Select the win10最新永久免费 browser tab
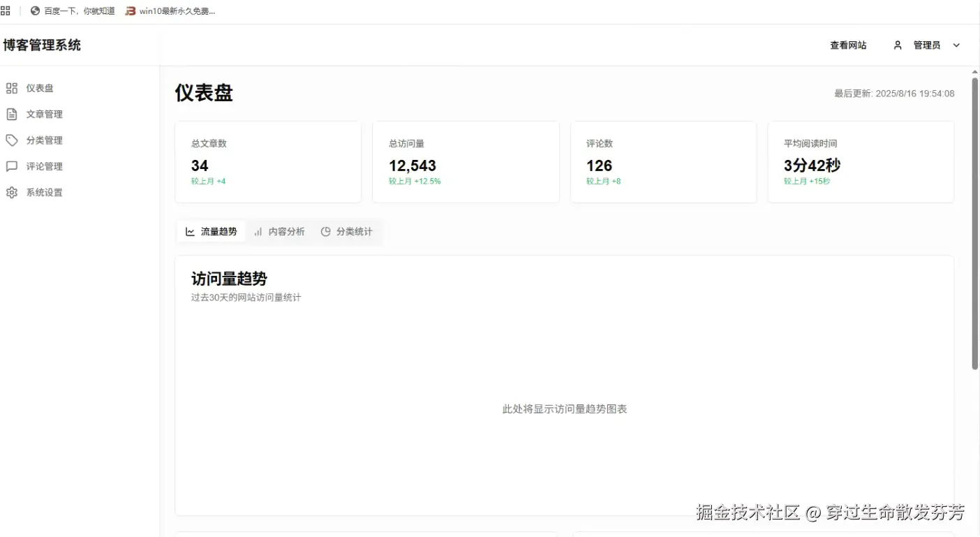Viewport: 980px width, 537px height. tap(171, 10)
